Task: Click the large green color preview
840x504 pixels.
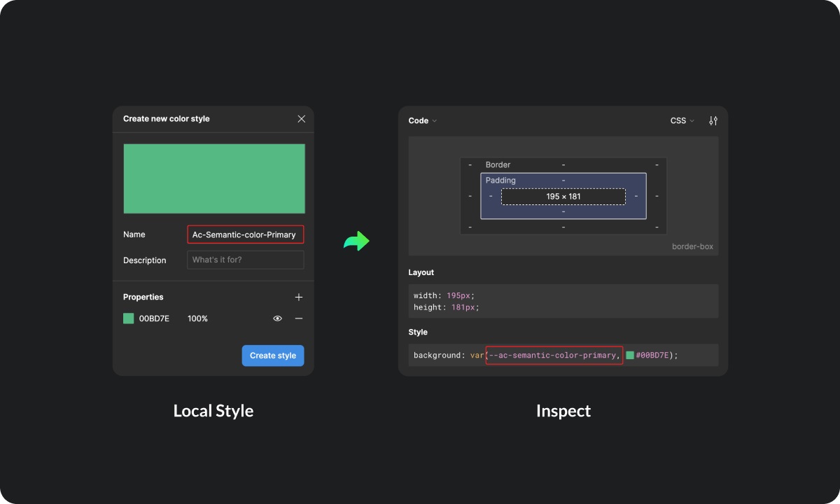Action: tap(214, 178)
